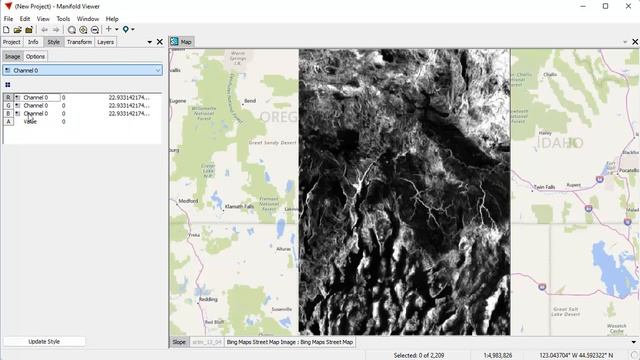640x360 pixels.
Task: Click channel icon in R row
Action: 18,98
